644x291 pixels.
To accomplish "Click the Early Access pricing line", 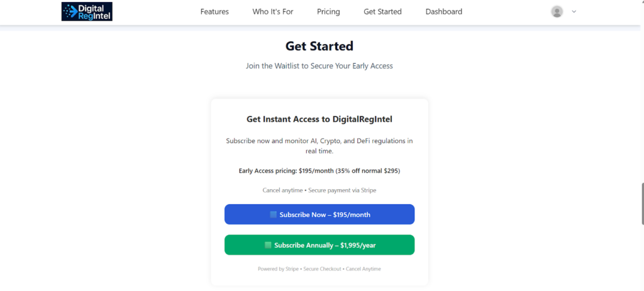I will (319, 170).
